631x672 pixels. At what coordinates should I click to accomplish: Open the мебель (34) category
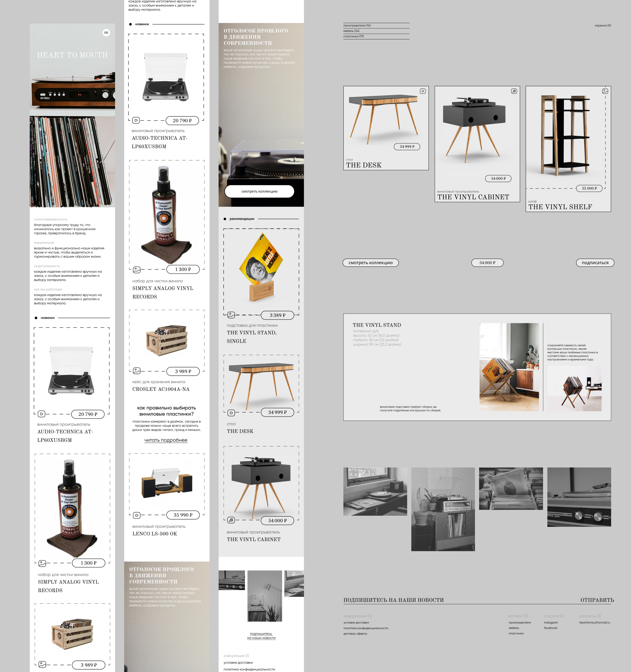[x=352, y=31]
